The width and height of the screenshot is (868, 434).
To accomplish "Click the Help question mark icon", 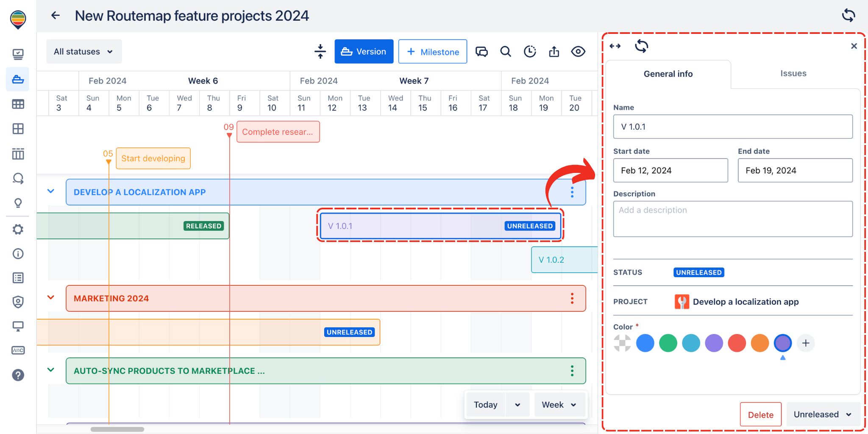I will [17, 375].
